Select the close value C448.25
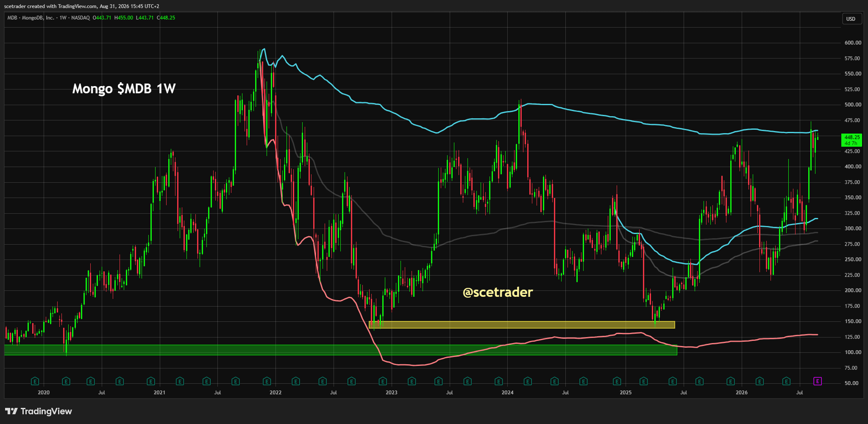This screenshot has width=868, height=424. [166, 18]
